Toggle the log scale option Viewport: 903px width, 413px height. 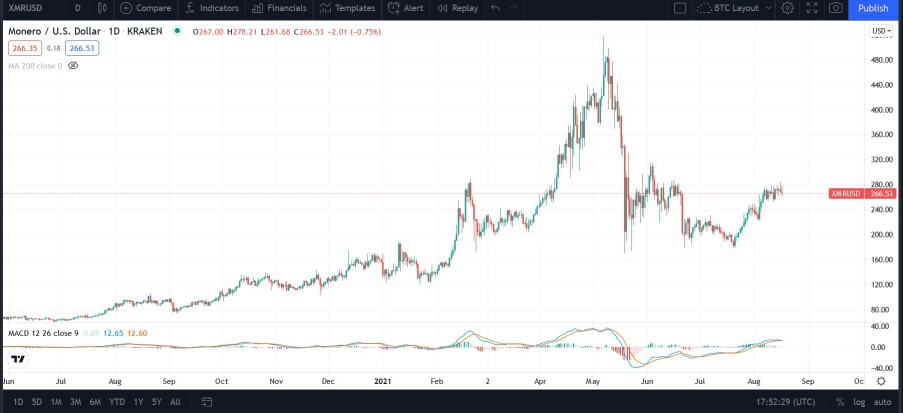tap(859, 402)
